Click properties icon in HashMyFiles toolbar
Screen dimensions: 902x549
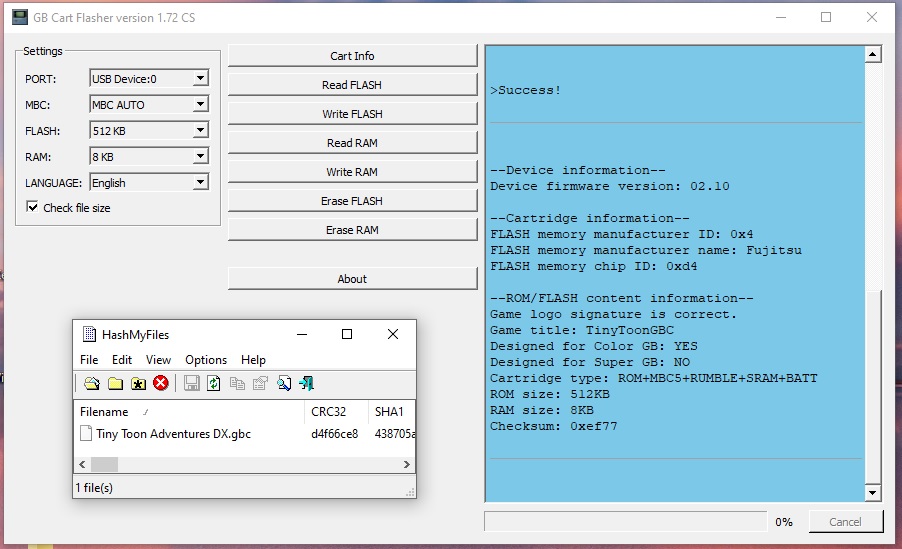click(261, 383)
